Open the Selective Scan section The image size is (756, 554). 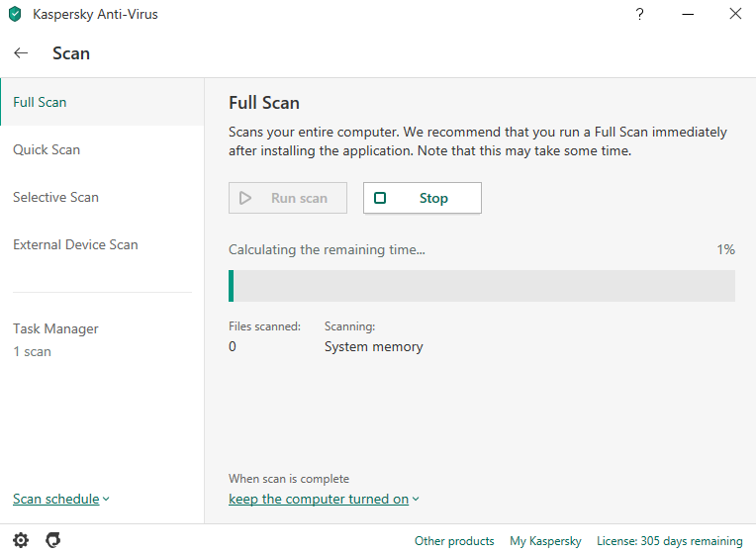pyautogui.click(x=55, y=197)
